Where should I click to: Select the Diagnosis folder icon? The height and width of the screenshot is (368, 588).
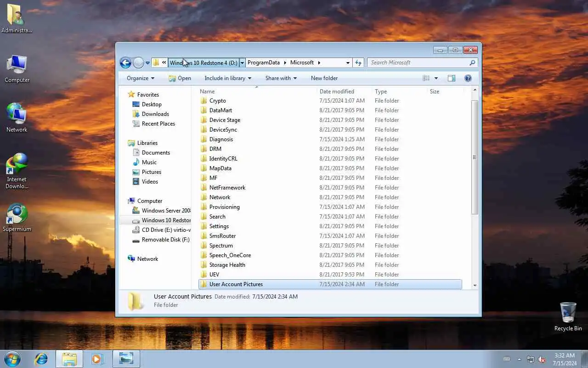click(204, 139)
